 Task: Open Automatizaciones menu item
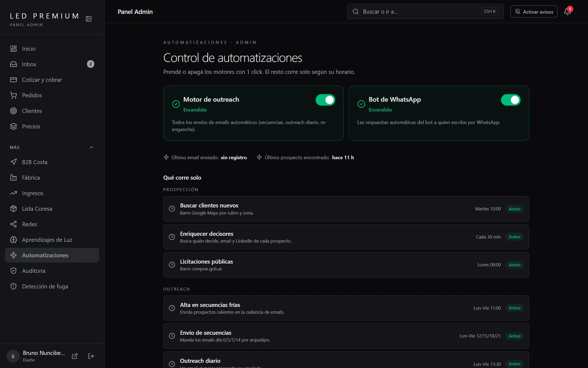click(x=52, y=255)
